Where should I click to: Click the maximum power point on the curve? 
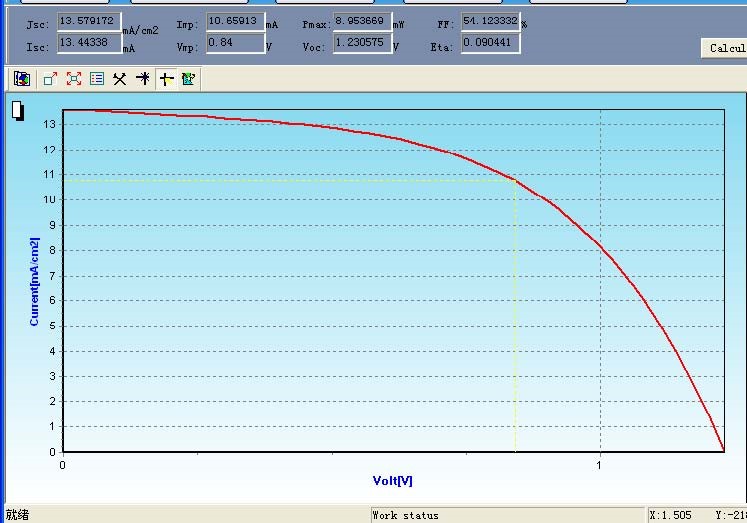[x=515, y=180]
